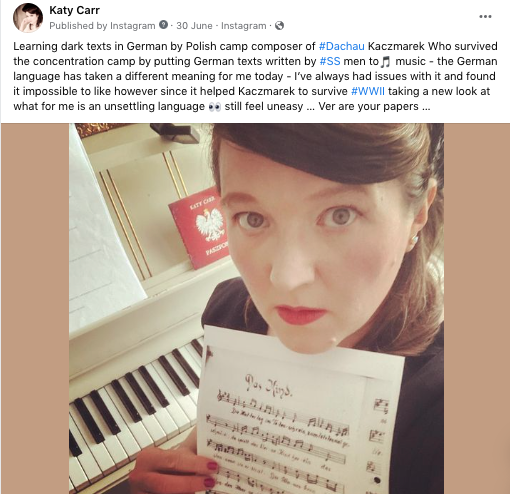Click the musical notes emoji in the caption

pyautogui.click(x=386, y=62)
